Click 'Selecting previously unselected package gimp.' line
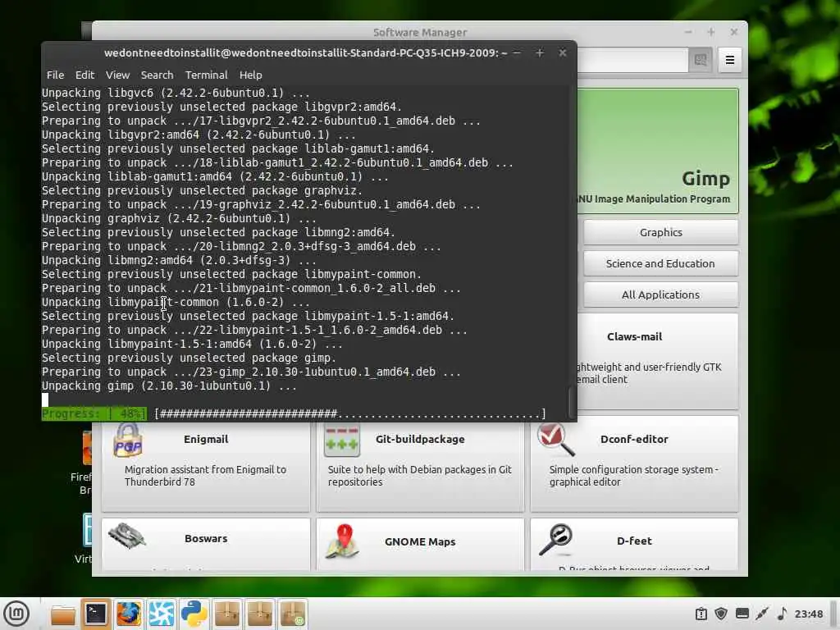This screenshot has height=630, width=840. pos(189,358)
